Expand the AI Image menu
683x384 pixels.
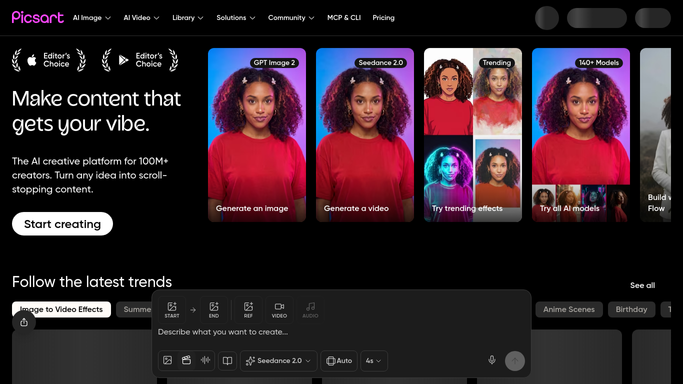coord(91,18)
